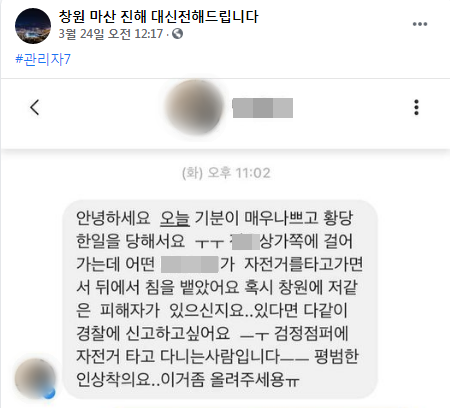Viewport: 450px width, 408px height.
Task: Click the (화) 오후 11:02 chat timestamp
Action: 226,173
